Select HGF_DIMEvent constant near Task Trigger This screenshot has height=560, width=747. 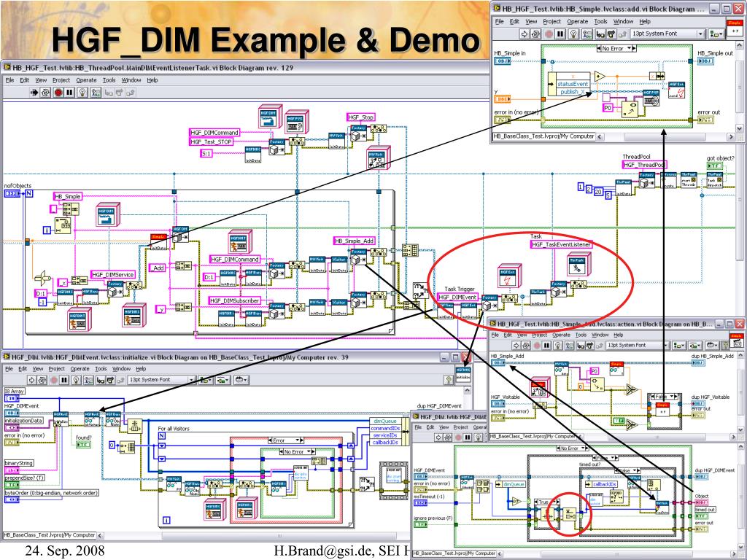[457, 297]
